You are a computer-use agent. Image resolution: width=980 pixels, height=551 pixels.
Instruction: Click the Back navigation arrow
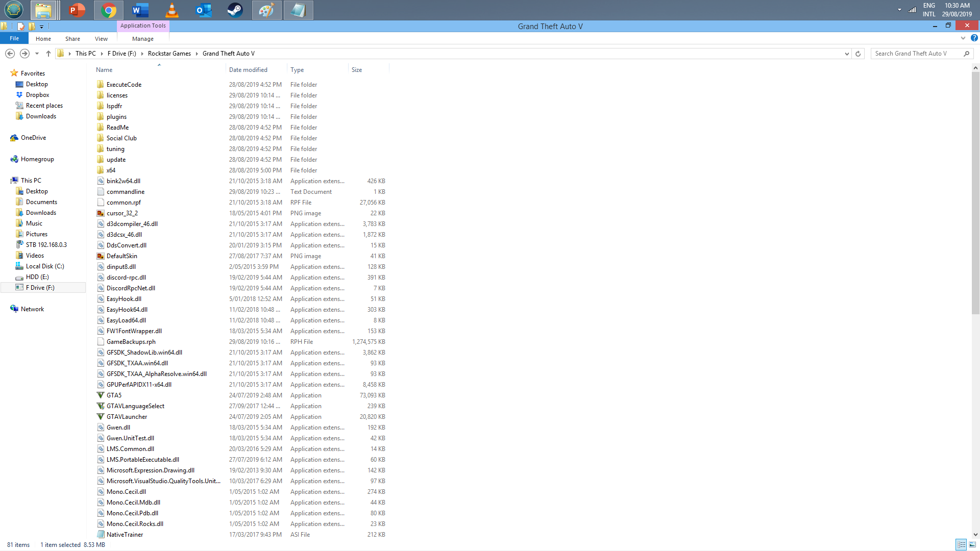coord(10,54)
